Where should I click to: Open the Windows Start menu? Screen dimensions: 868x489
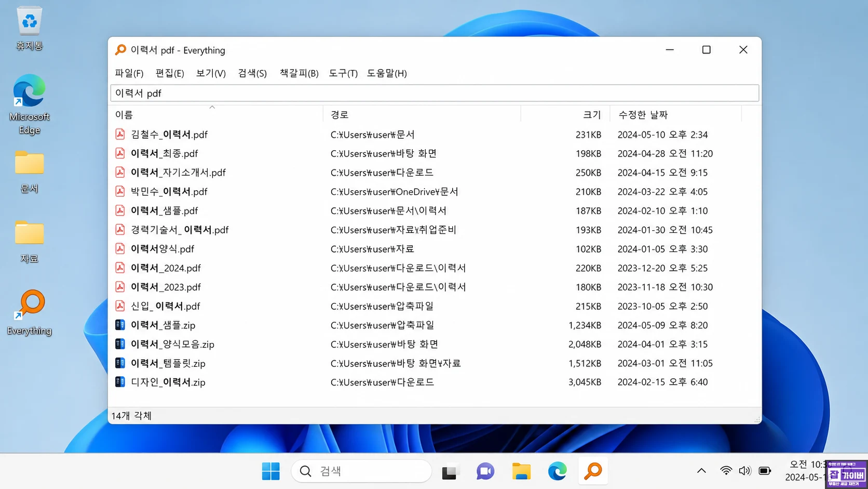(x=270, y=471)
